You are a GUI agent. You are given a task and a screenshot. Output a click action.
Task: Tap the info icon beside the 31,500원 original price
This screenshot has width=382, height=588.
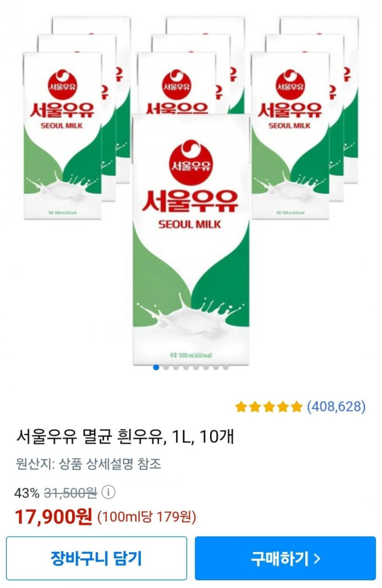108,493
